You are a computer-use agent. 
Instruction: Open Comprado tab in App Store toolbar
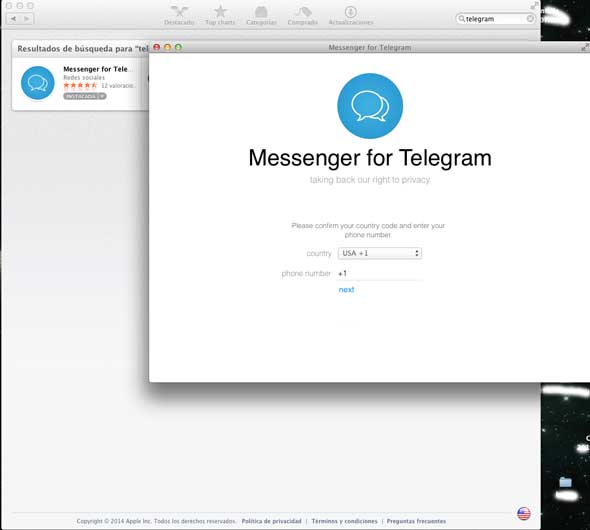pyautogui.click(x=303, y=15)
